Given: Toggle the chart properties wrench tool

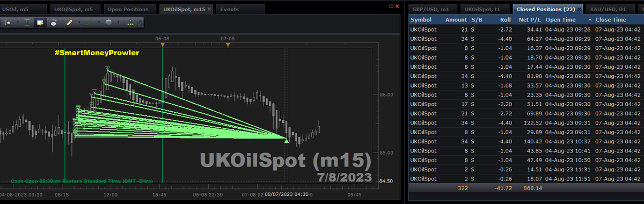Looking at the screenshot, I should [40, 23].
